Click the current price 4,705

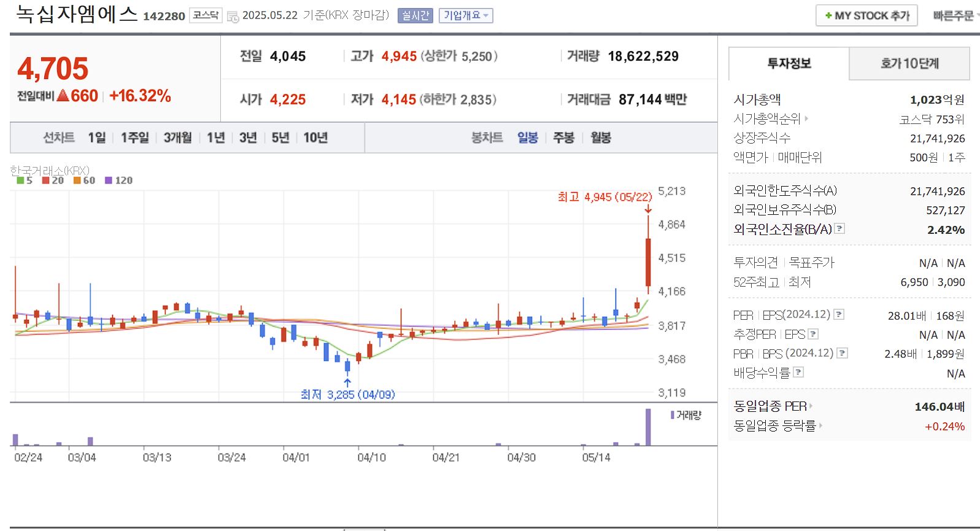[x=53, y=68]
